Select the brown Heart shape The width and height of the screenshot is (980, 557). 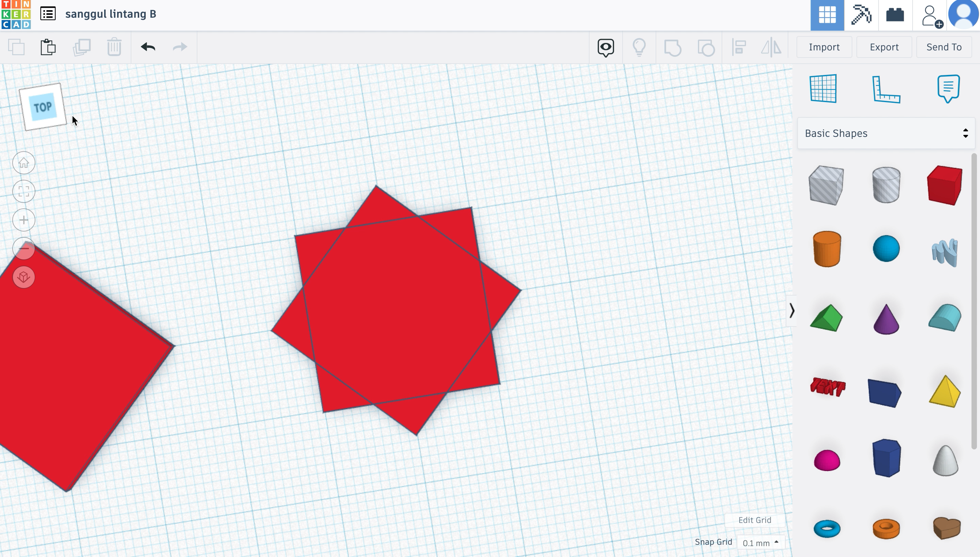click(947, 528)
